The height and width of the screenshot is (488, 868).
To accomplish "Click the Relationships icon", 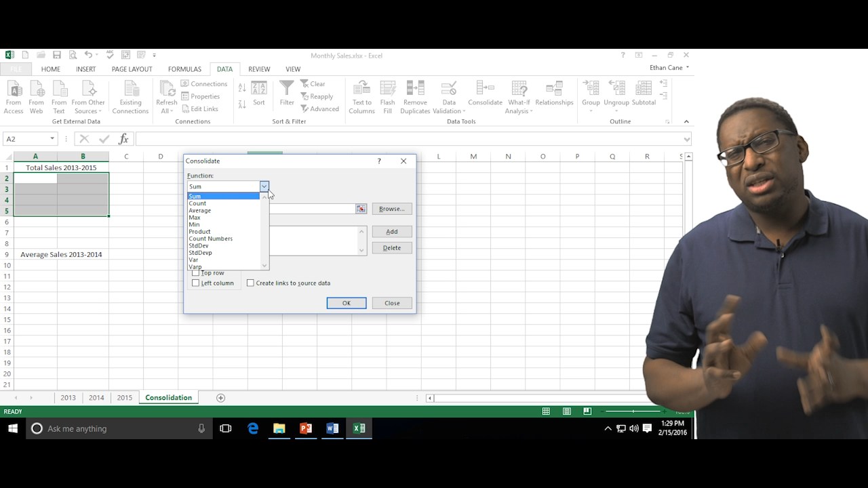I will click(554, 94).
